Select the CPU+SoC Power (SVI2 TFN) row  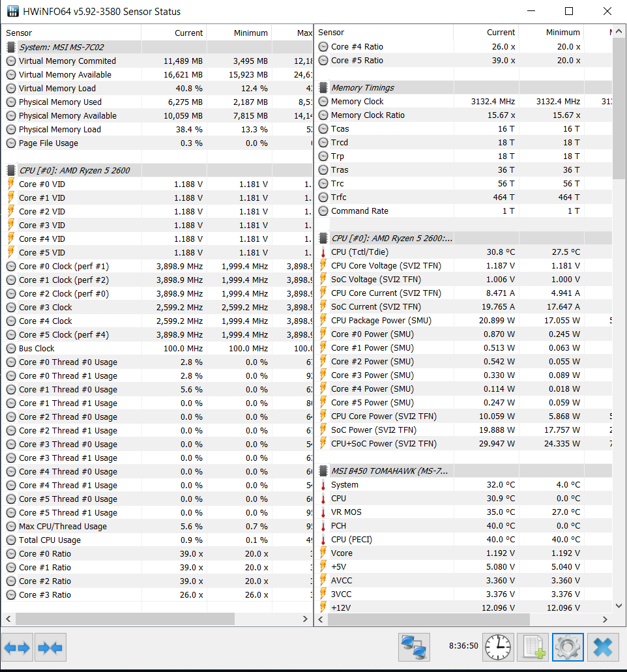click(463, 444)
